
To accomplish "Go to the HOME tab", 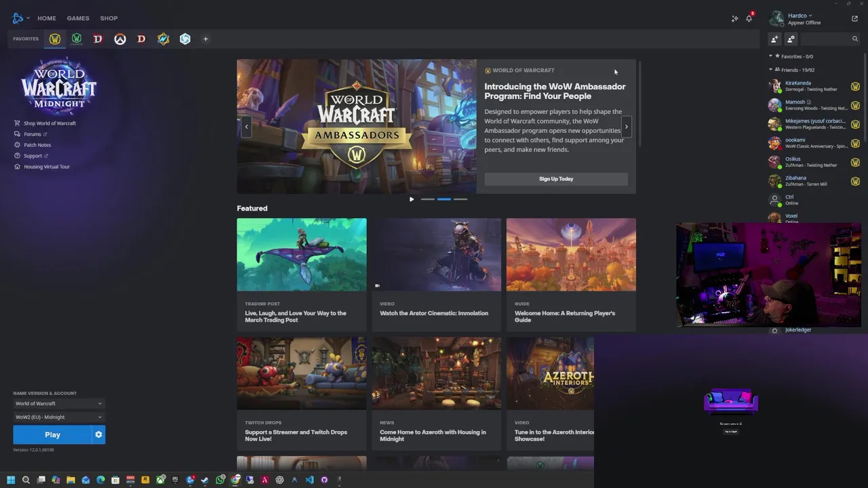I will click(47, 18).
